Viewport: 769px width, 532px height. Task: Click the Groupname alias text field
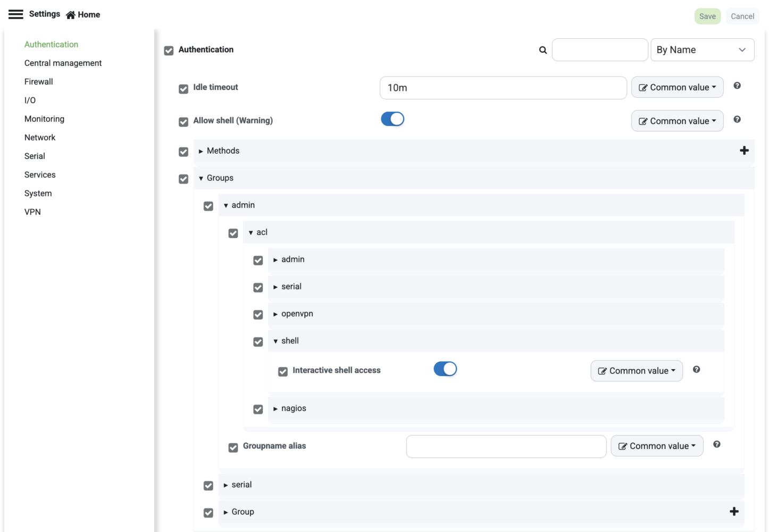coord(506,446)
